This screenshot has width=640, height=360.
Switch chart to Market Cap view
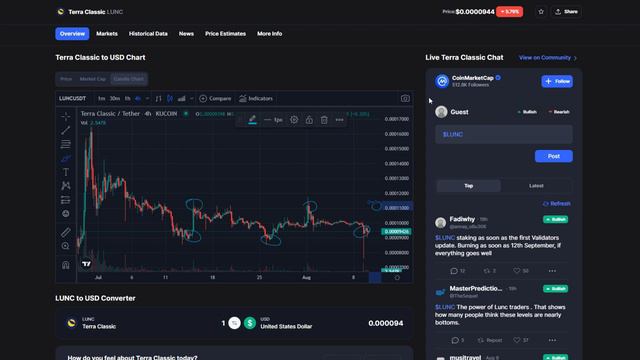coord(93,79)
